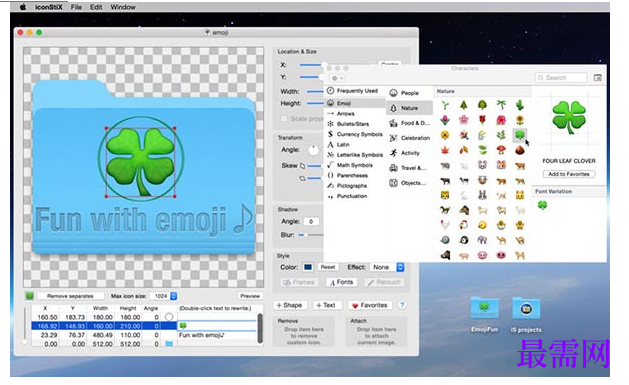Click Add to Favorites button
Viewport: 629px width, 385px height.
coord(569,174)
